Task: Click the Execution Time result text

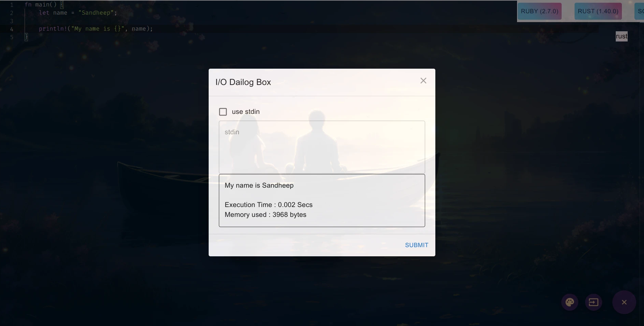Action: [x=269, y=205]
